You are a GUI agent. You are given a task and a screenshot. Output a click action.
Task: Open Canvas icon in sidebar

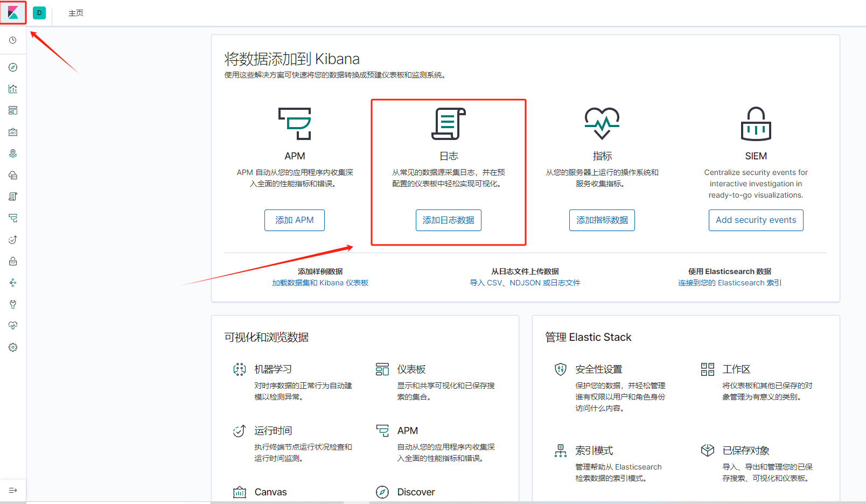[13, 132]
